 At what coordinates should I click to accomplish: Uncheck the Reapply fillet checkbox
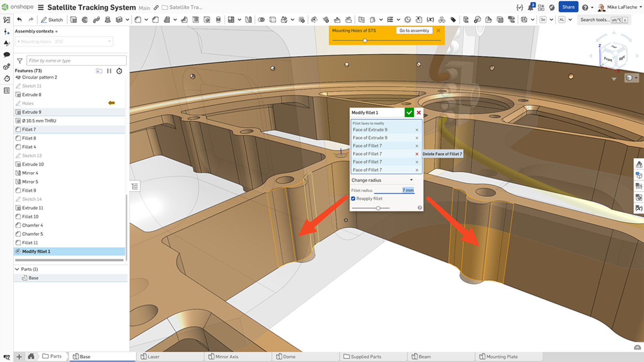(x=353, y=198)
